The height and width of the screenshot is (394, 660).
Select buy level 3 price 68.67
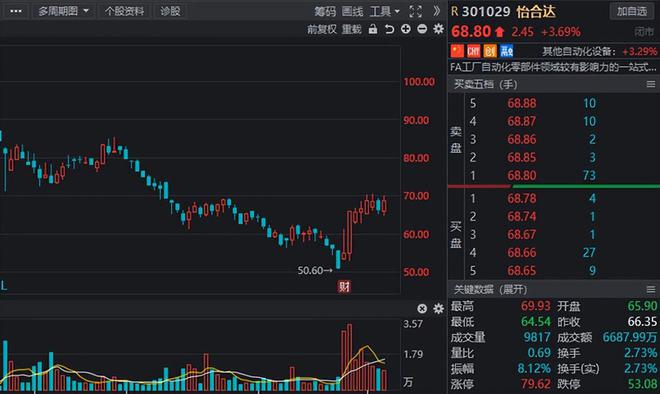[522, 234]
